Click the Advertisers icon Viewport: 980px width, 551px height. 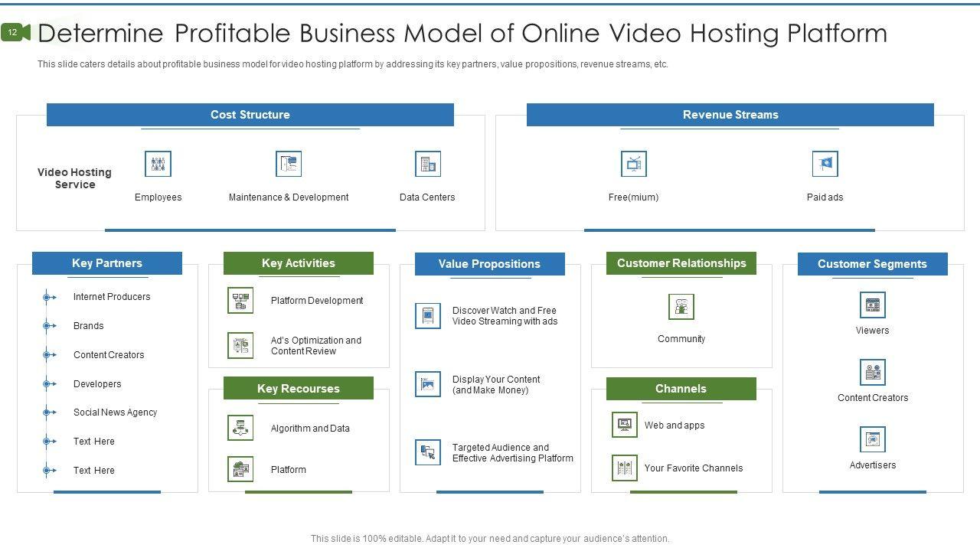point(873,439)
